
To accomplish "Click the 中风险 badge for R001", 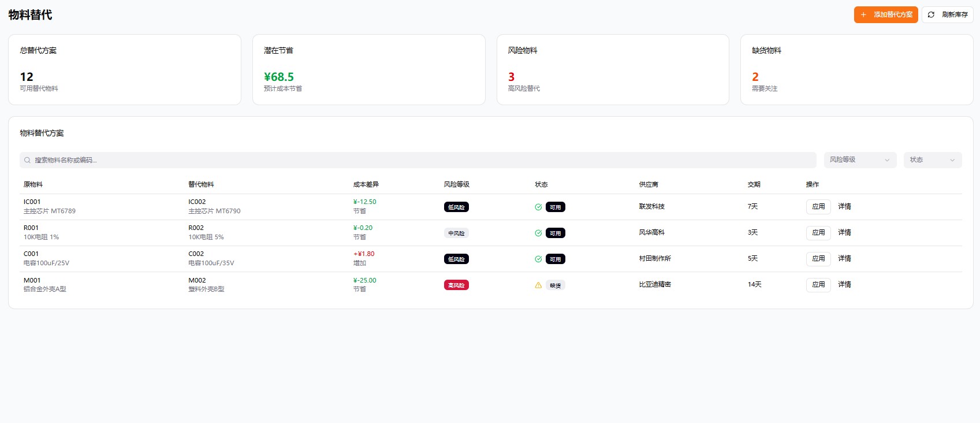I will pos(456,233).
